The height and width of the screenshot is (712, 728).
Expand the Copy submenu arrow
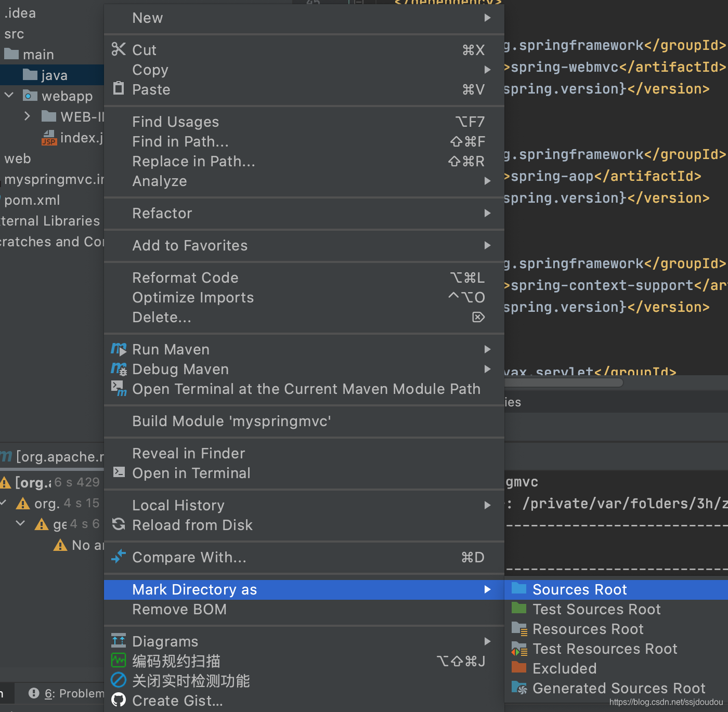pos(487,70)
